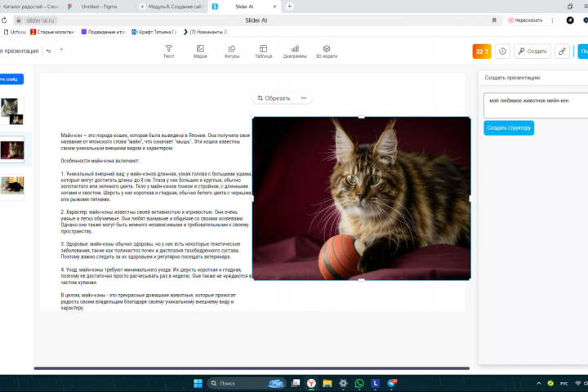Click the sparkle AI icon near undo
Viewport: 588px width, 392px height.
pos(62,51)
